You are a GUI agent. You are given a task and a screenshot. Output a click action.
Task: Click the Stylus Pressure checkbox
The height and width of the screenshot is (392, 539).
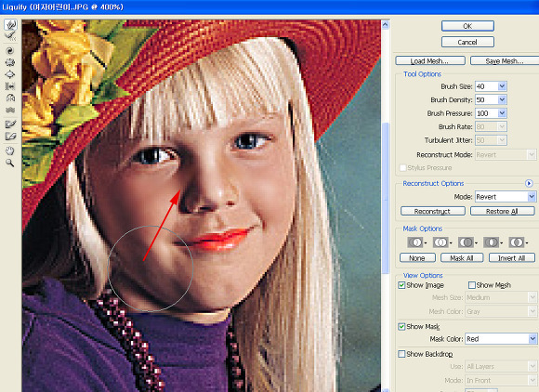(x=403, y=167)
